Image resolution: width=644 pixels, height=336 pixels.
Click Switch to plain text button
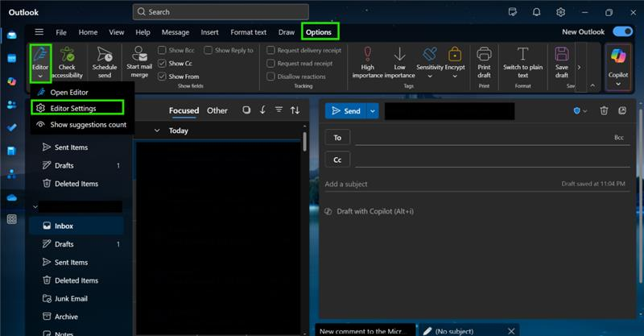522,62
